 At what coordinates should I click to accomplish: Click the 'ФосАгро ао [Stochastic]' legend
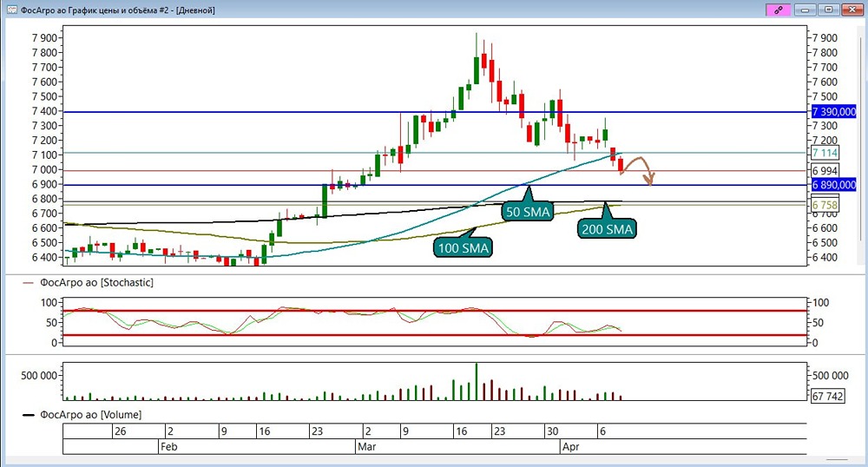[96, 283]
